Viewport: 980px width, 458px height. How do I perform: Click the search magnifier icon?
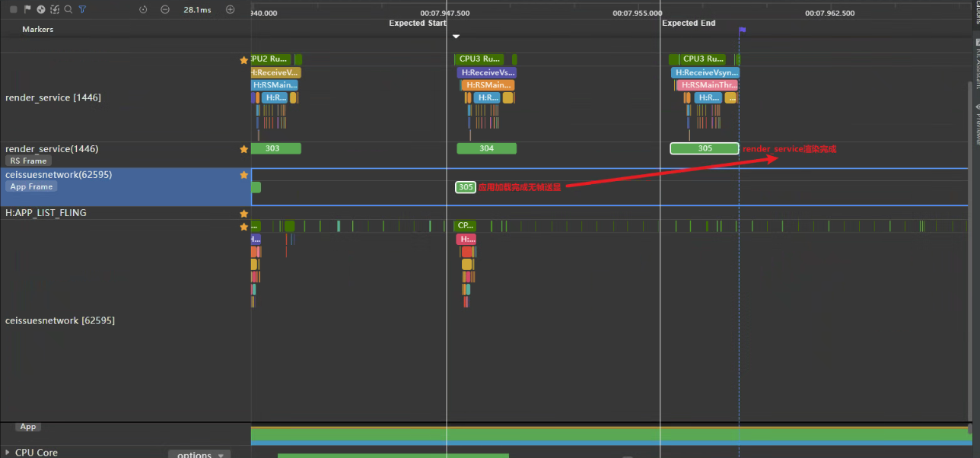tap(68, 9)
